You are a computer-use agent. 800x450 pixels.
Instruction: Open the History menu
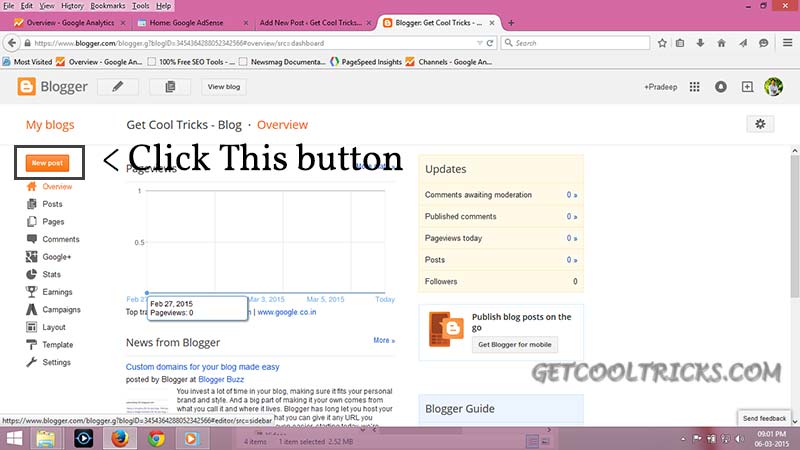point(72,6)
